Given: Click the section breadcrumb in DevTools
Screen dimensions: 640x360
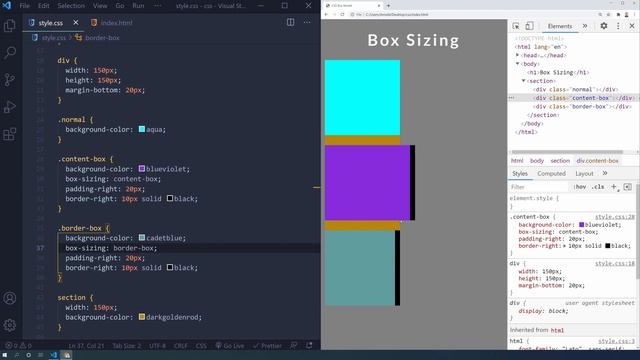Looking at the screenshot, I should pyautogui.click(x=560, y=160).
